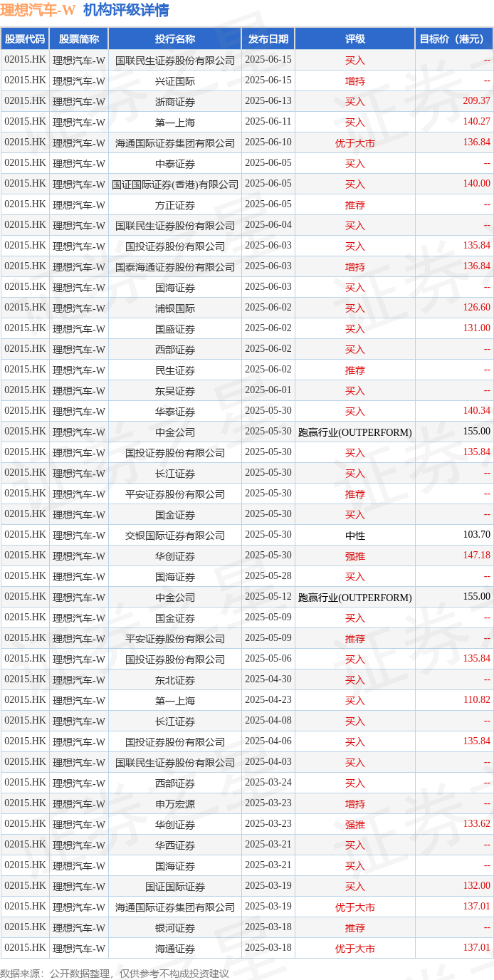Click the 股票简称 column header
The image size is (494, 980).
[x=79, y=39]
